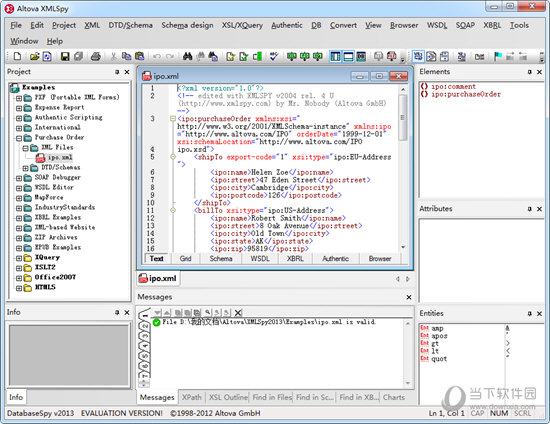This screenshot has width=550, height=424.
Task: Click the Open file folder icon
Action: click(x=34, y=56)
